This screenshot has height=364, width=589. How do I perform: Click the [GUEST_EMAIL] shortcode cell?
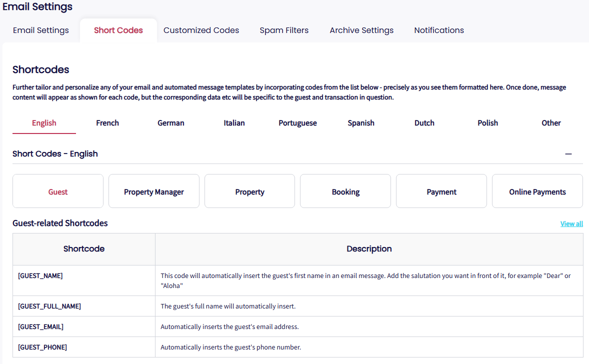(41, 327)
